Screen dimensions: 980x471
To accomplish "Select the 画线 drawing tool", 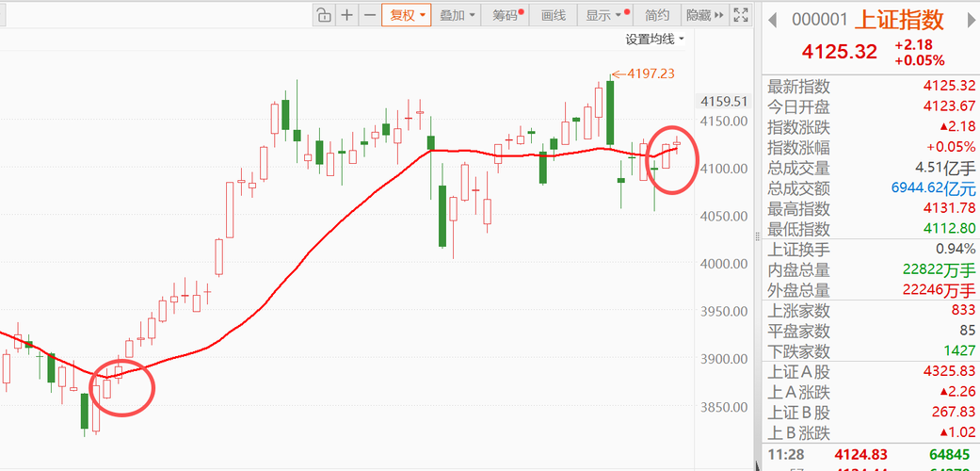I will click(554, 15).
